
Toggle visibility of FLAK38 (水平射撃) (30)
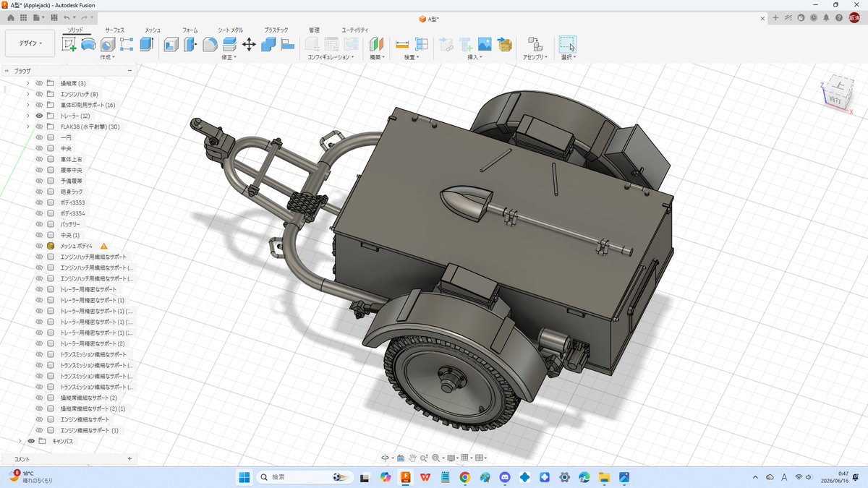pos(40,127)
